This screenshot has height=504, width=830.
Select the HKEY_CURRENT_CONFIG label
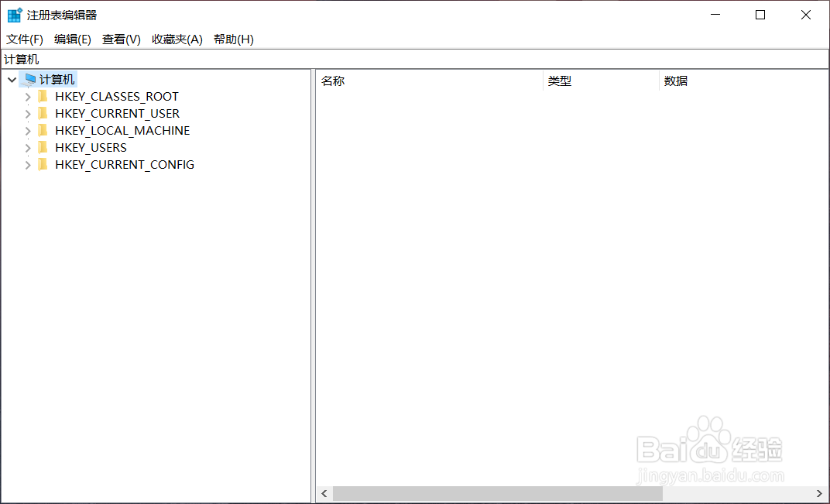tap(125, 165)
